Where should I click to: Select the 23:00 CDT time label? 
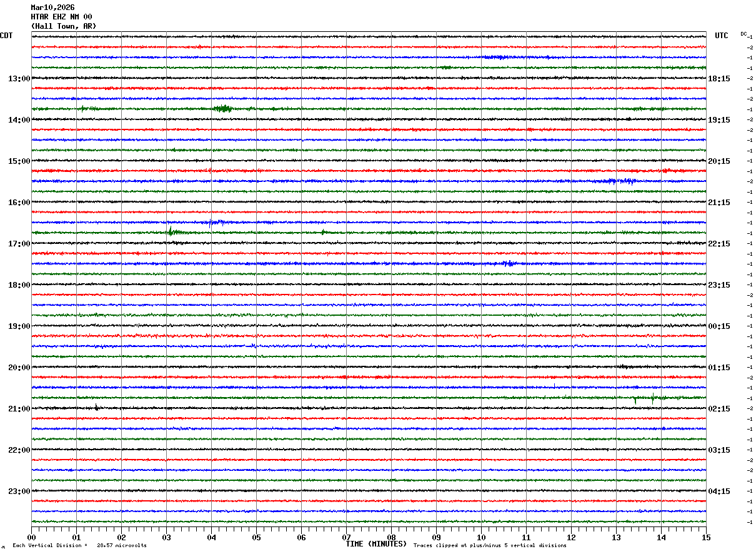pyautogui.click(x=19, y=491)
